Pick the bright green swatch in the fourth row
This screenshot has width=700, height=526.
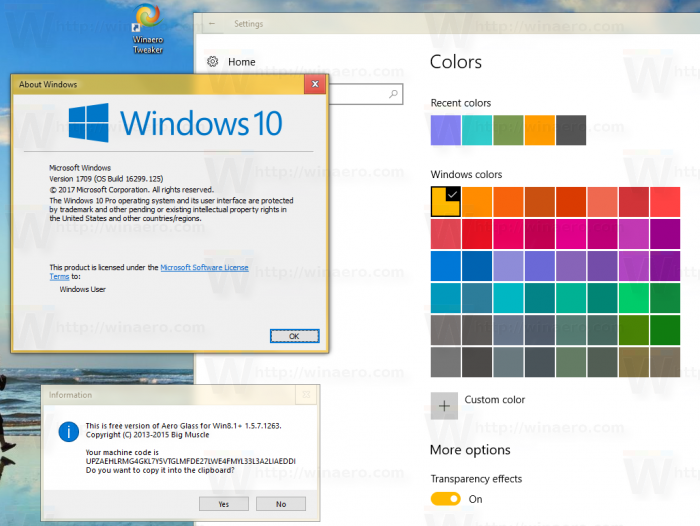pyautogui.click(x=634, y=298)
